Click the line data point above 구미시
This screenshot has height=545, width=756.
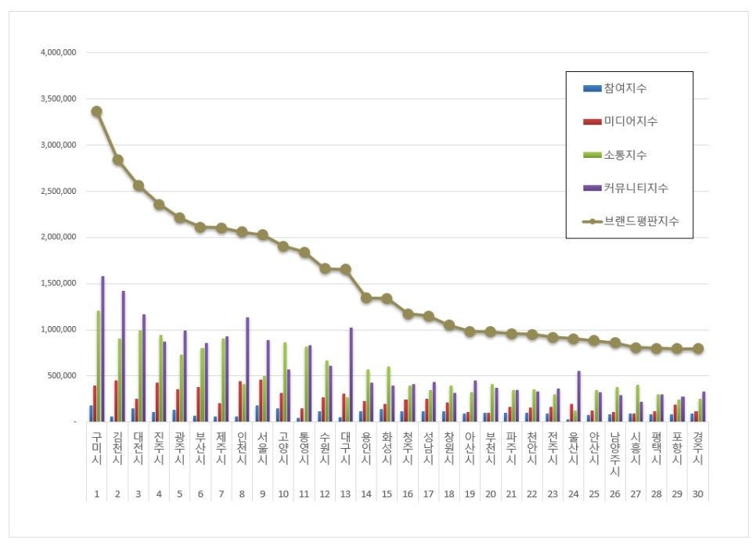pos(96,111)
